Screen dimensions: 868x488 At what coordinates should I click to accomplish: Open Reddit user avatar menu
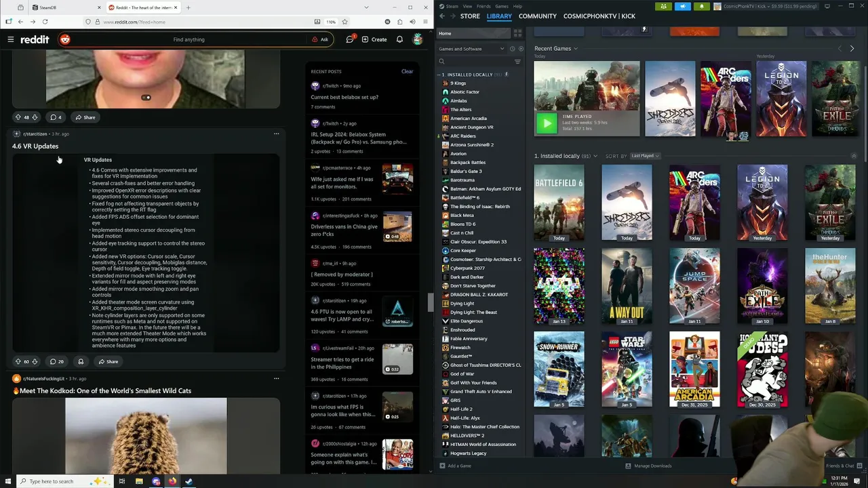pyautogui.click(x=418, y=39)
